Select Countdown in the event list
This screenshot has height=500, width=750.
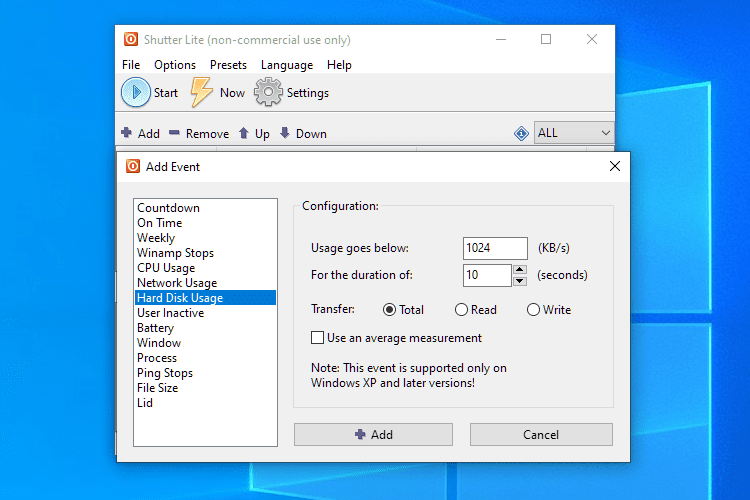205,208
